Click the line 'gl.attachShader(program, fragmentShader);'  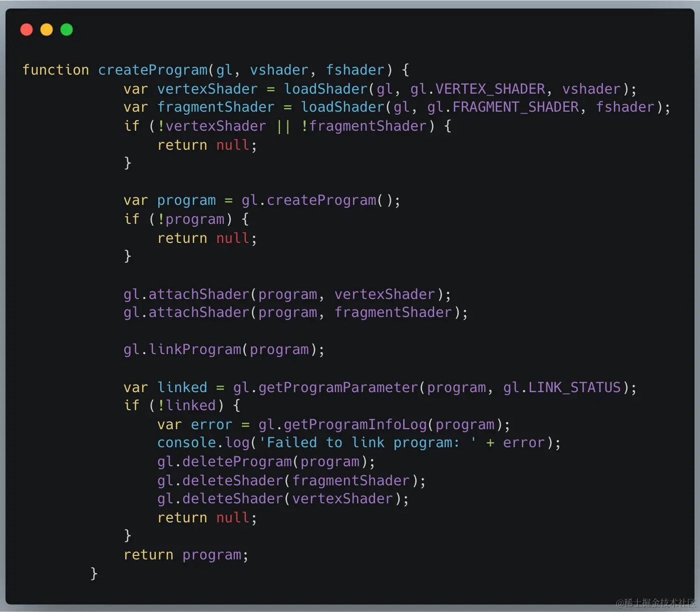[296, 313]
